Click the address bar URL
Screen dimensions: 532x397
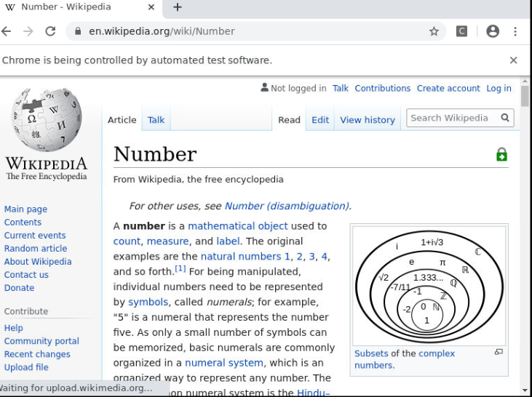[x=162, y=31]
